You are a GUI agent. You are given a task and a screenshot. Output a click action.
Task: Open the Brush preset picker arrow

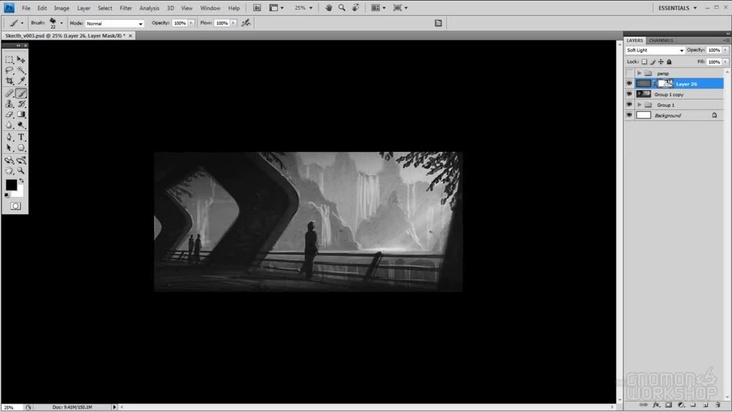(x=61, y=23)
